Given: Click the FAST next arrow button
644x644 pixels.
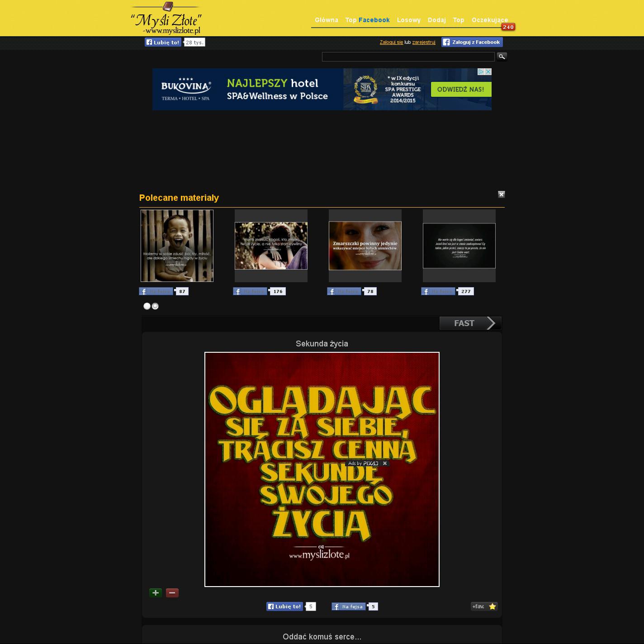Looking at the screenshot, I should click(470, 323).
